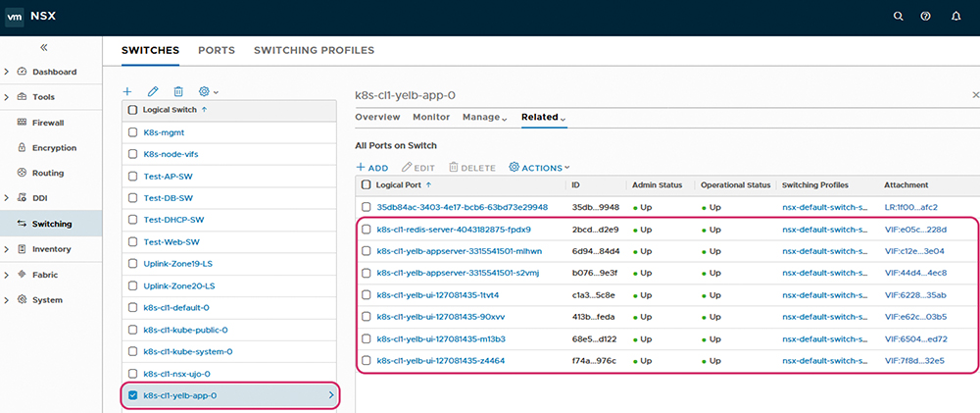Click the Dashboard gauge icon

(23, 72)
